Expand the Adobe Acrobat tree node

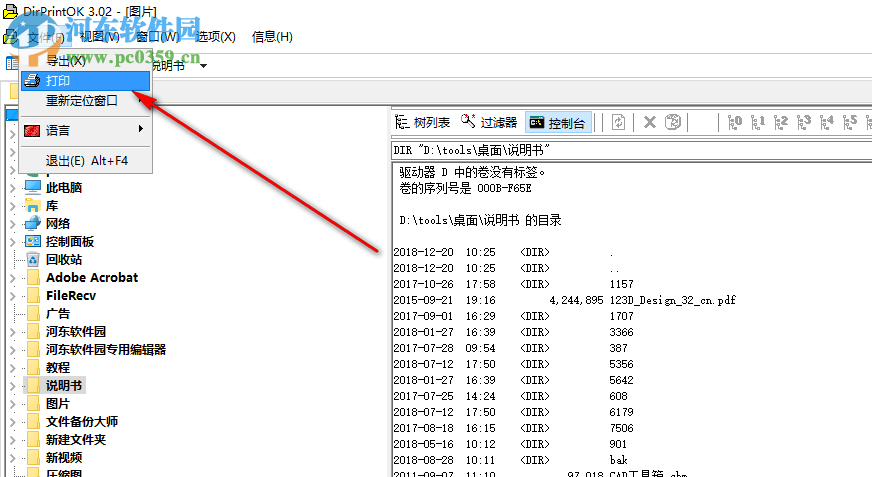point(13,277)
